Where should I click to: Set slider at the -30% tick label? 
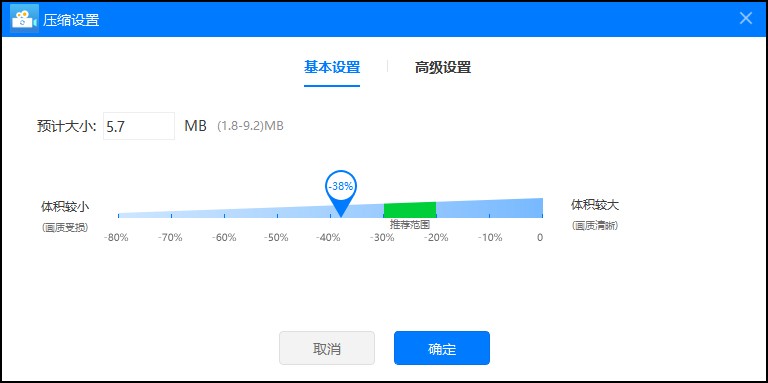383,238
